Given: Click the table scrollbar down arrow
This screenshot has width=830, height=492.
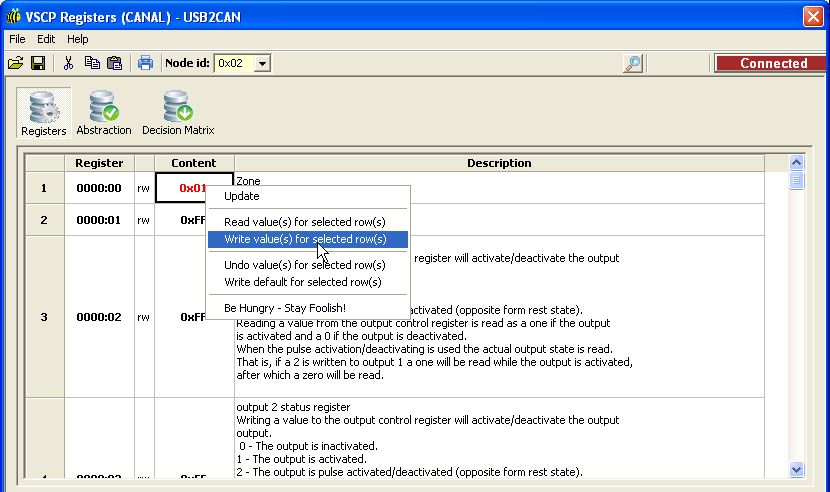Looking at the screenshot, I should pyautogui.click(x=797, y=469).
